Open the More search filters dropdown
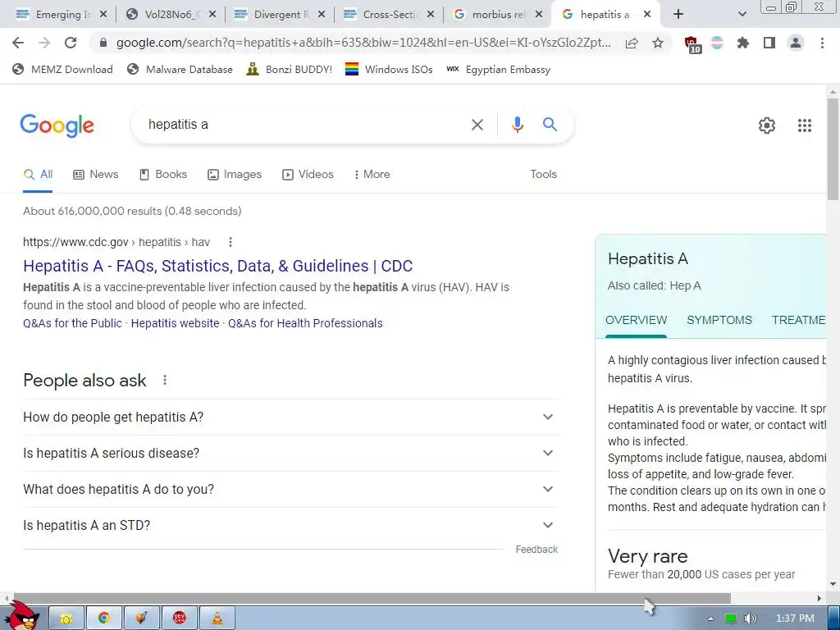Image resolution: width=840 pixels, height=630 pixels. [x=372, y=175]
